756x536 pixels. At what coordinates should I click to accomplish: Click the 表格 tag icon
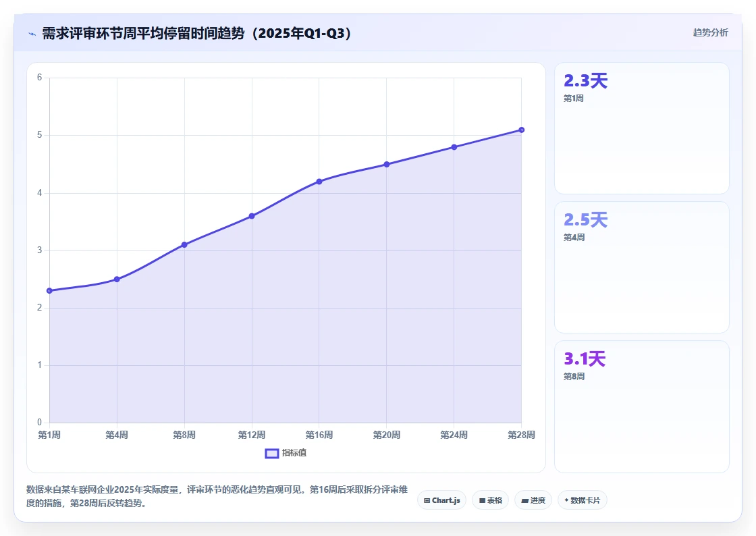(482, 500)
